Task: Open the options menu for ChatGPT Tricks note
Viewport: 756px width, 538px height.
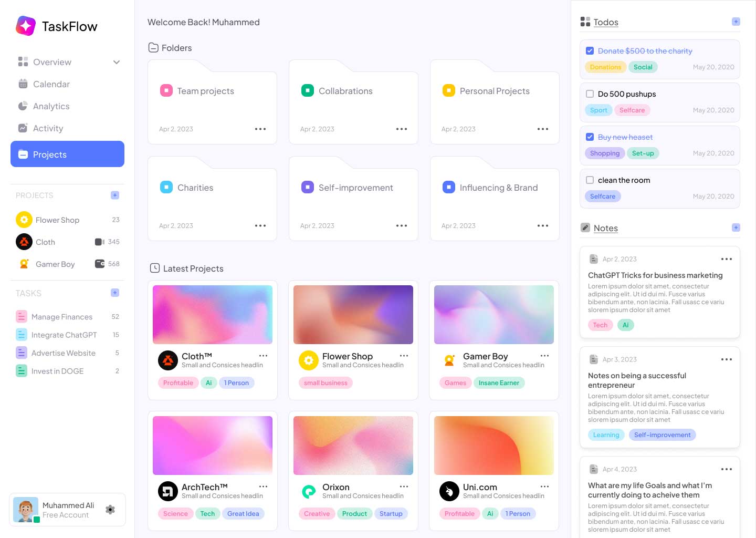Action: pos(727,259)
